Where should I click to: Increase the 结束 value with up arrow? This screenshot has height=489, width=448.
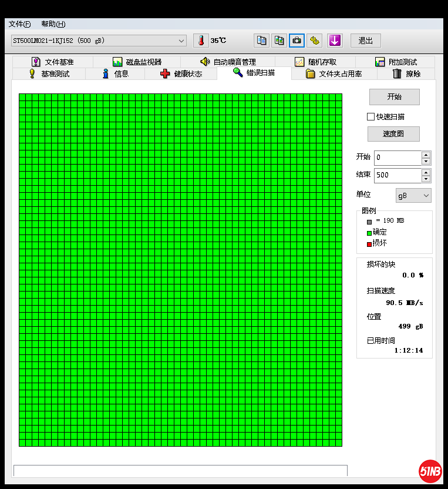pos(426,172)
